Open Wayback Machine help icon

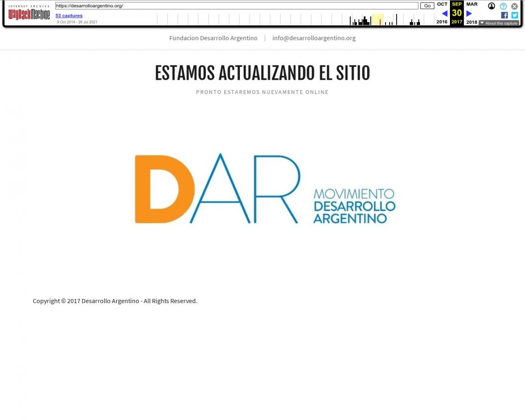point(503,6)
